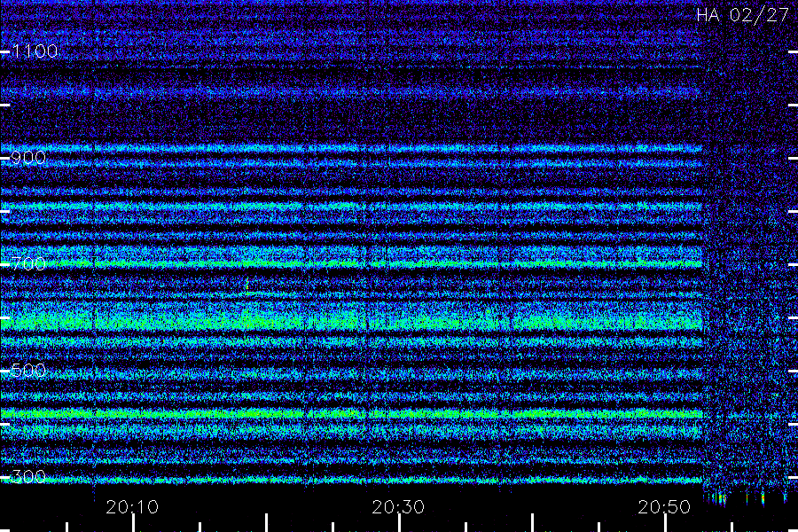Click the HA 02/27 header text
Viewport: 798px width, 532px height.
(742, 15)
